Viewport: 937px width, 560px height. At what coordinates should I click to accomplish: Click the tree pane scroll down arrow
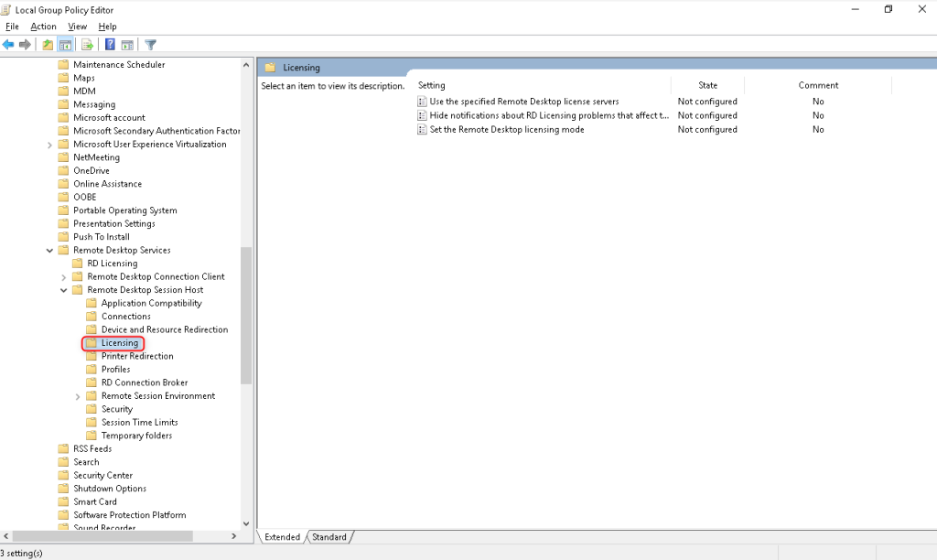246,523
